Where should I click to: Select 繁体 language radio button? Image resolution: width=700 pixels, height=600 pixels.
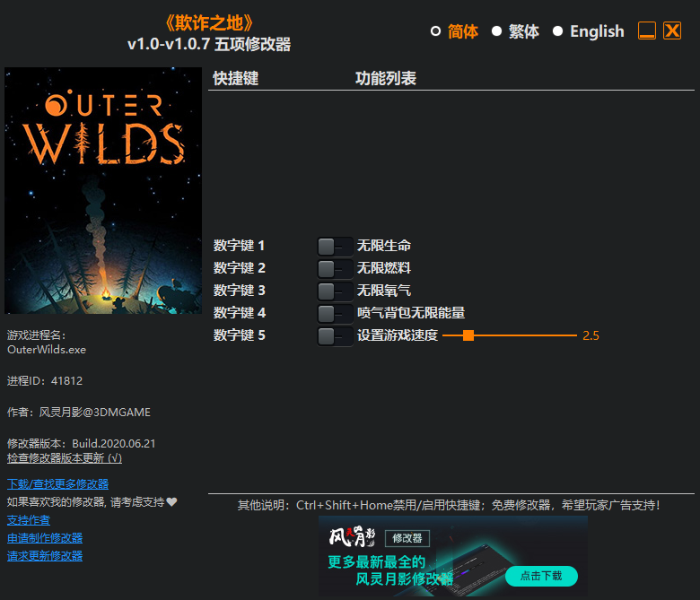496,31
